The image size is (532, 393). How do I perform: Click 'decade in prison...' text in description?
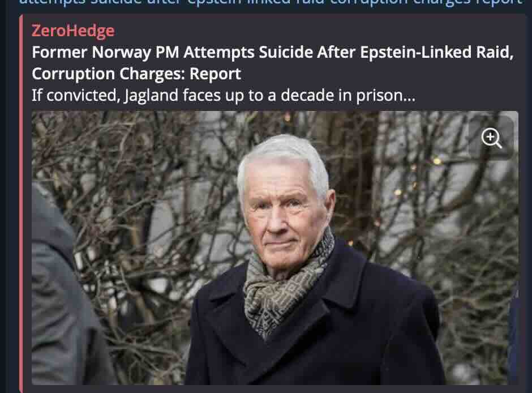pyautogui.click(x=347, y=96)
